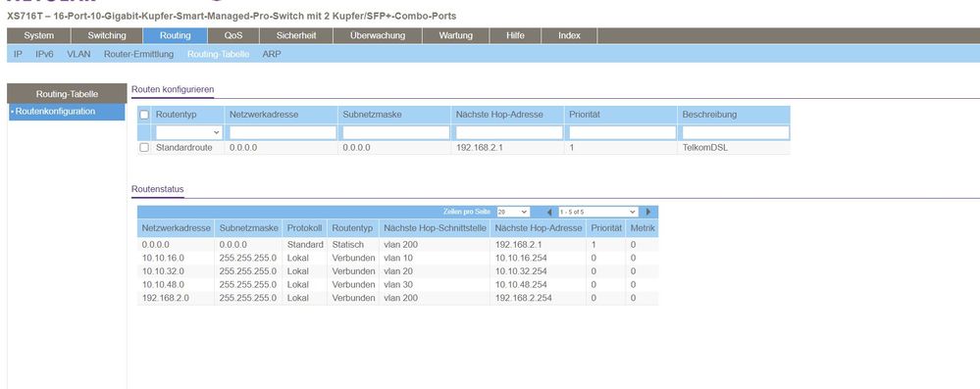Click the Netzwerkadresse input field
The width and height of the screenshot is (980, 389).
(283, 132)
